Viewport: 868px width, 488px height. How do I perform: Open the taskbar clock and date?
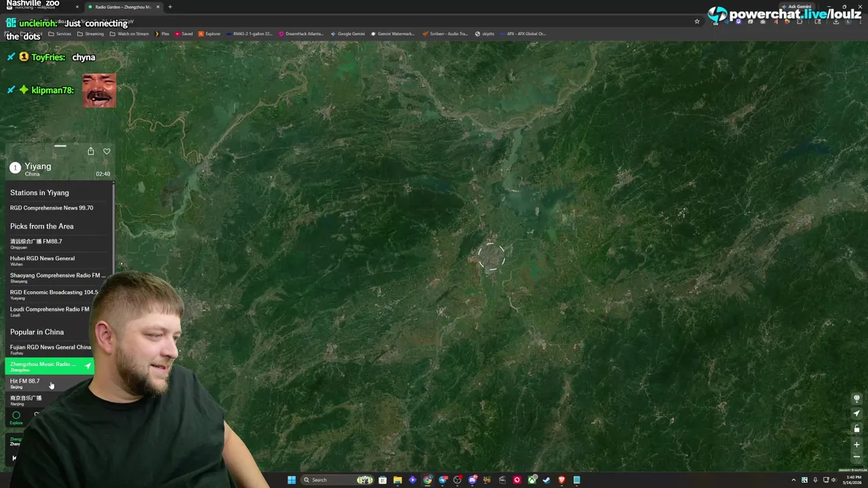(x=853, y=480)
